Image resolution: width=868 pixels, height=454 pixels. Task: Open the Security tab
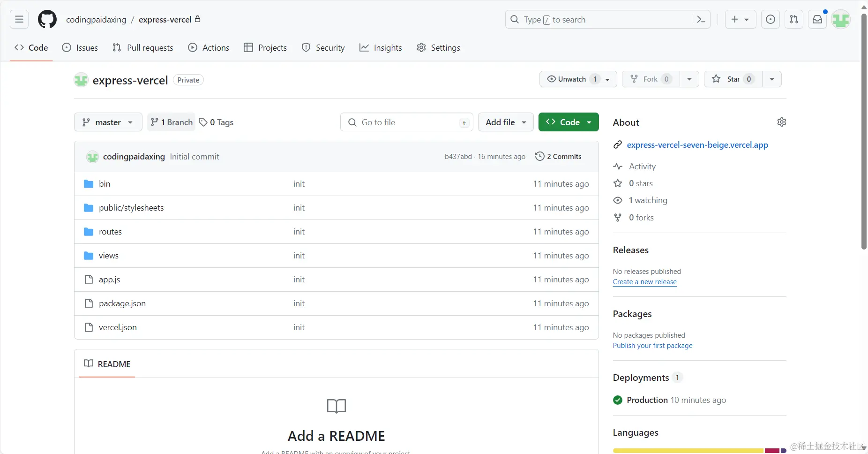323,48
